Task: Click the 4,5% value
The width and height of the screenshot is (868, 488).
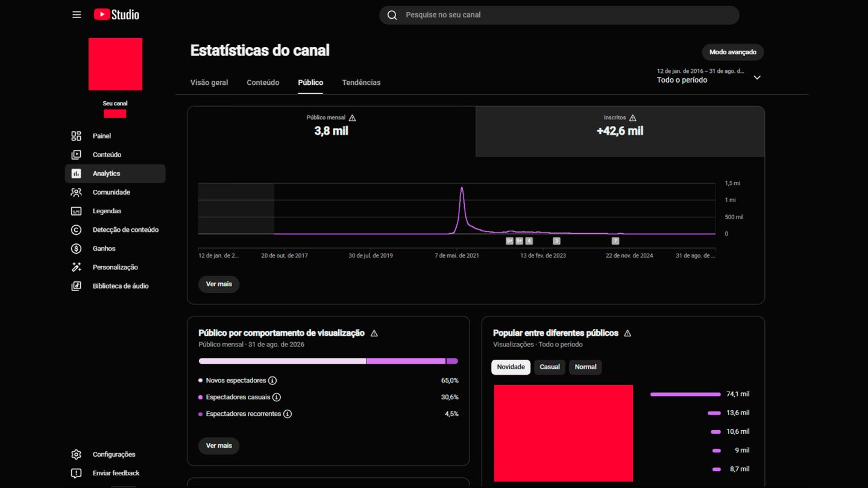Action: [x=451, y=414]
